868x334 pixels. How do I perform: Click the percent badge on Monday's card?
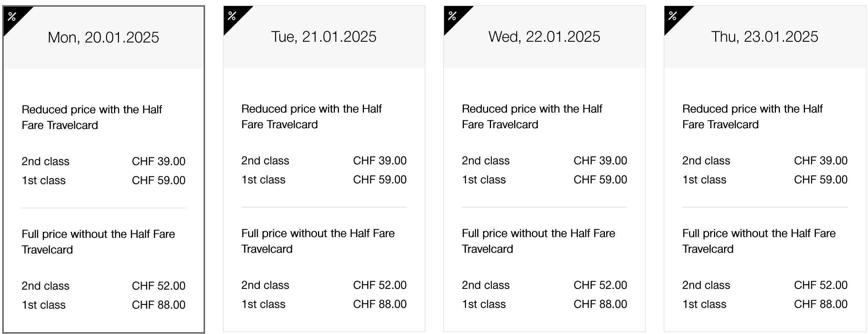tap(13, 17)
